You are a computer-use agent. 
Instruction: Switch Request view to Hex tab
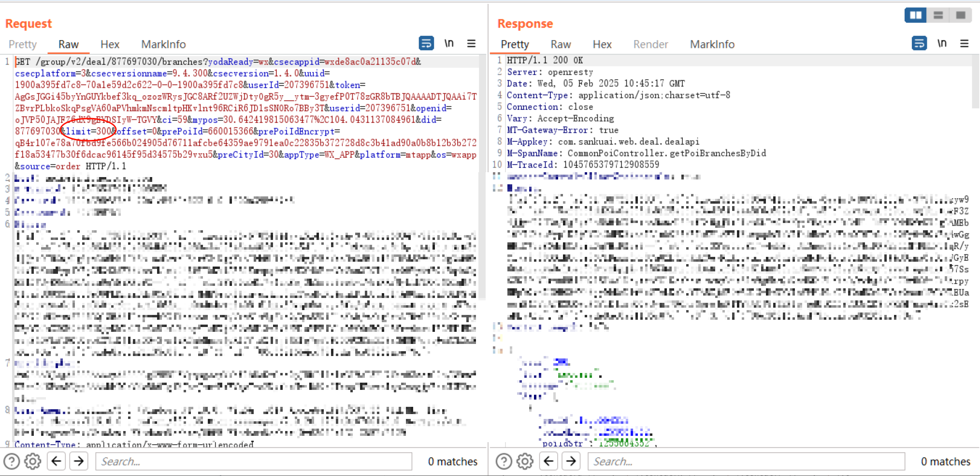pos(110,45)
